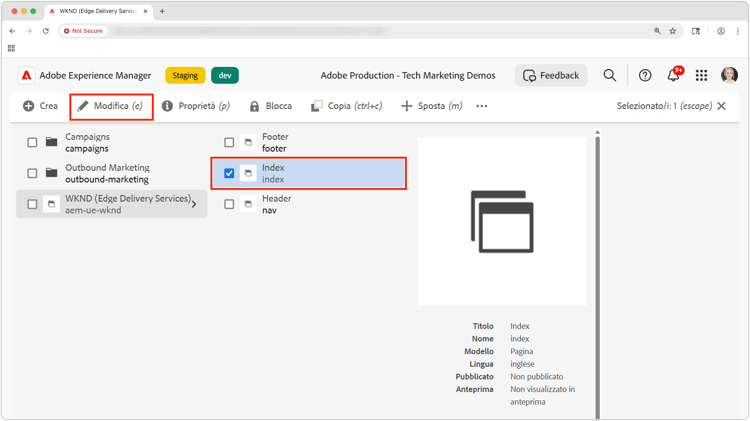Screen dimensions: 750x421
Task: Close the WKND browser tab
Action: coord(145,11)
